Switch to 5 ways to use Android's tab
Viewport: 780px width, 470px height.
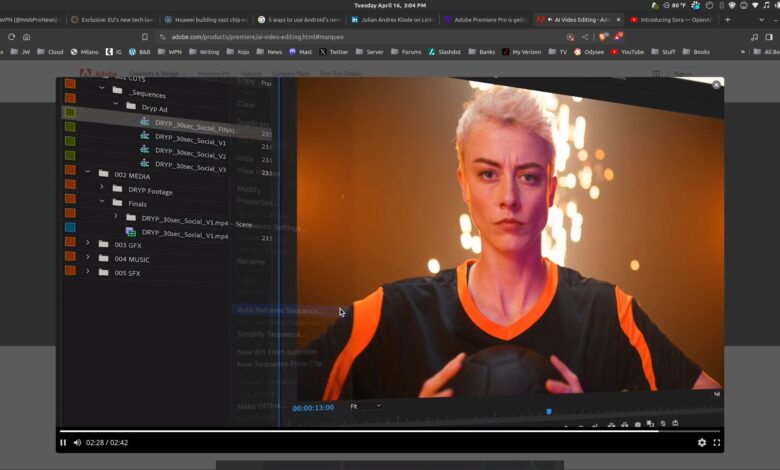pyautogui.click(x=299, y=20)
